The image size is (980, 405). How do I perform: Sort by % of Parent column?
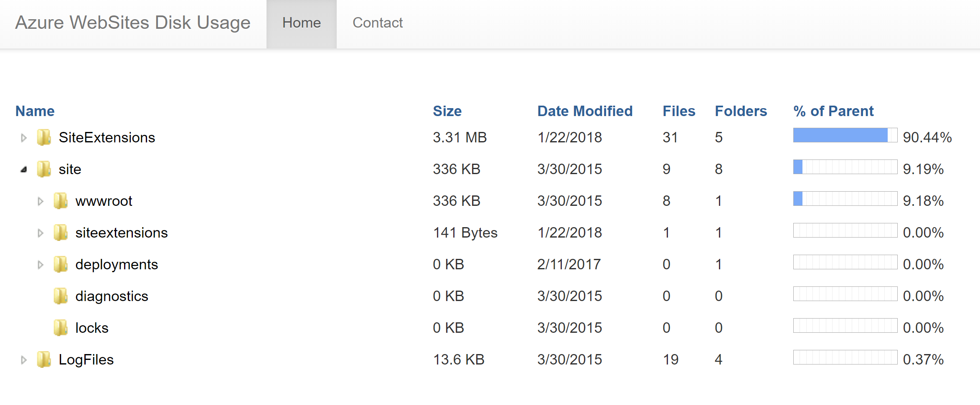(x=833, y=111)
